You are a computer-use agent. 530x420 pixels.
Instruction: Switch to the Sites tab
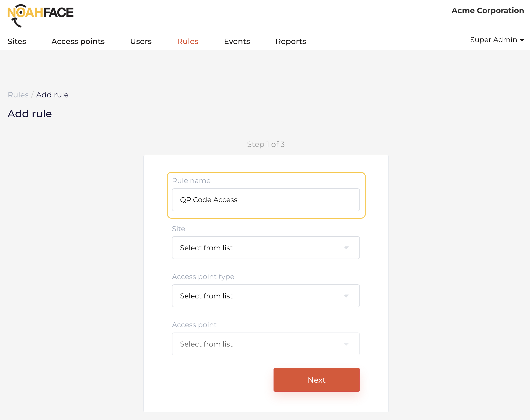coord(17,41)
